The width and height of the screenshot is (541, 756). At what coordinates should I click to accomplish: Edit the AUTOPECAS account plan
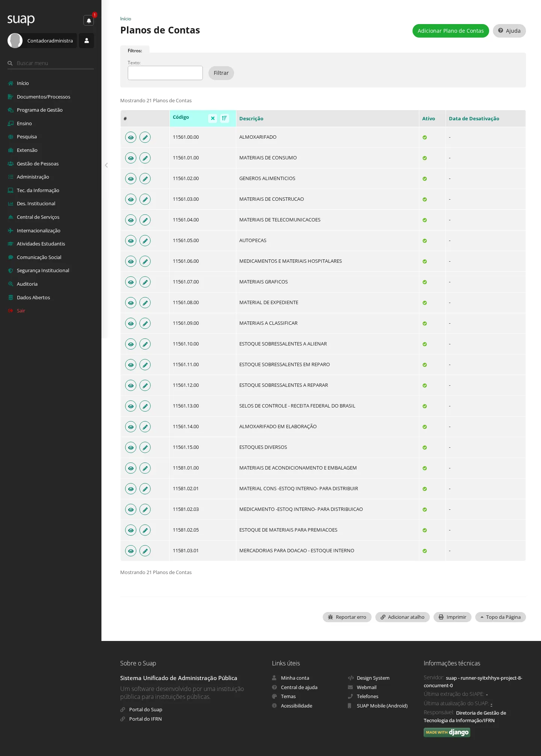pyautogui.click(x=145, y=241)
